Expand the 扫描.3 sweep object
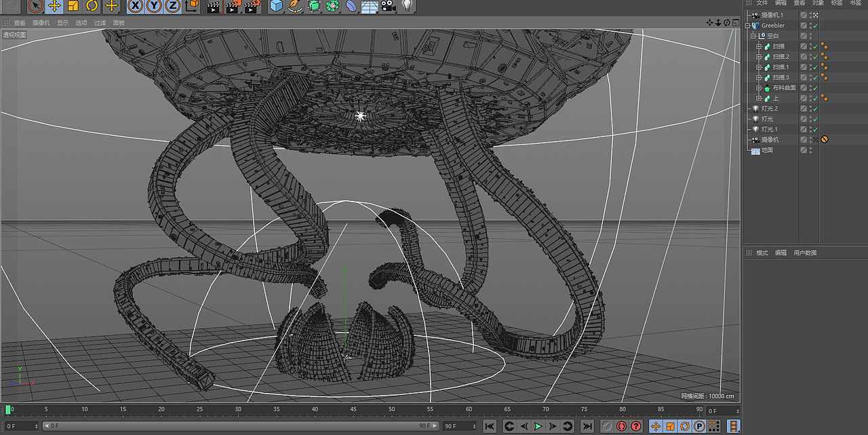868x435 pixels. coord(759,77)
